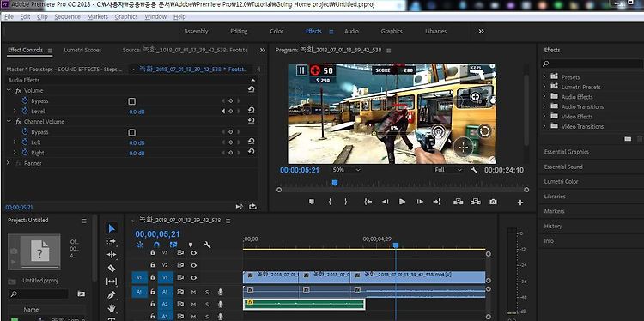644x321 pixels.
Task: Select the Selection arrow tool
Action: tap(112, 228)
